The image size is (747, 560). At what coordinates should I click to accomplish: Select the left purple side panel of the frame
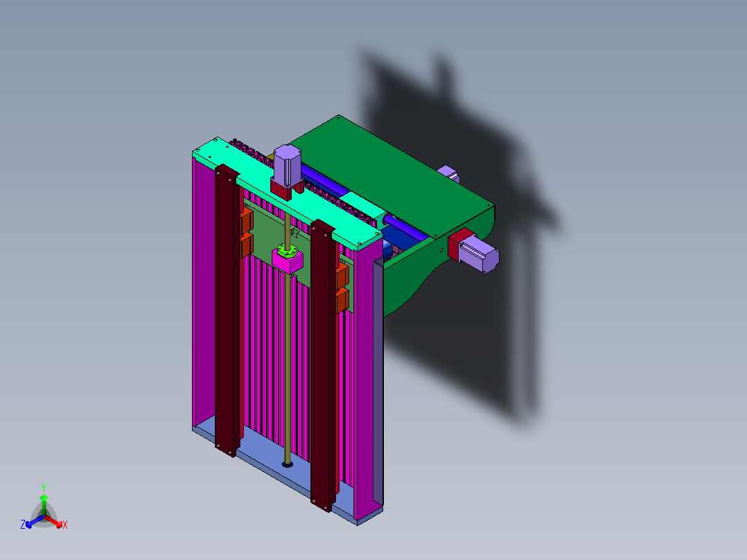click(204, 290)
